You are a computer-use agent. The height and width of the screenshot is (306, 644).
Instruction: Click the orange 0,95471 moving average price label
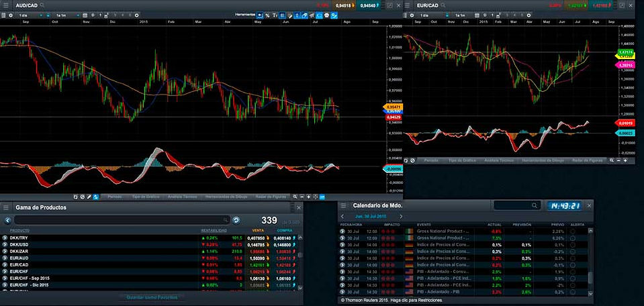point(393,107)
